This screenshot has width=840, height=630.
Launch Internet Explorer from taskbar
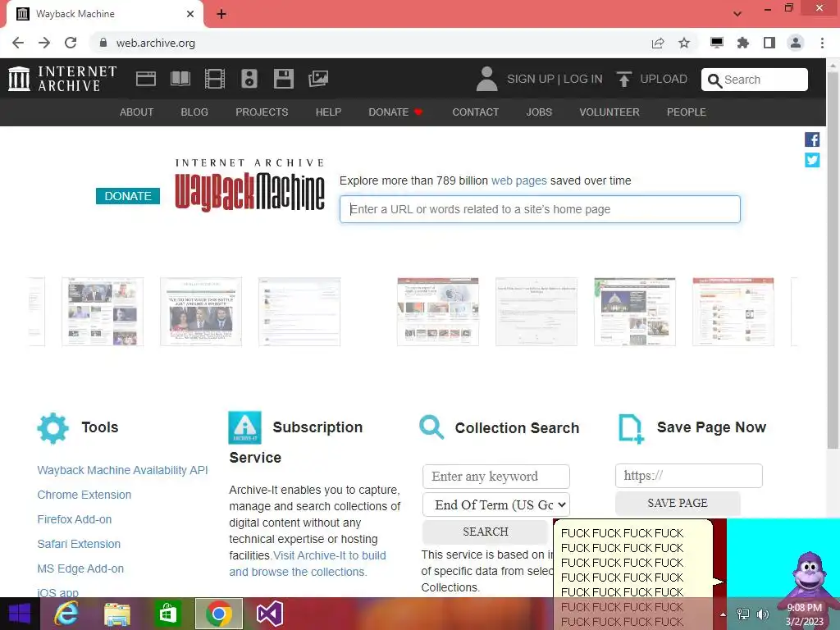point(66,614)
